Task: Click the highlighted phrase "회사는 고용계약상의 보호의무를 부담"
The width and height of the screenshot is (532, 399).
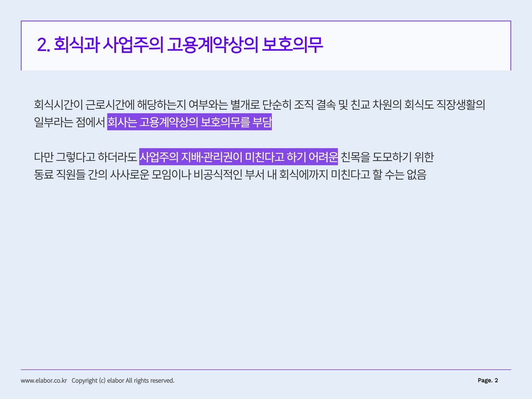Action: coord(189,122)
